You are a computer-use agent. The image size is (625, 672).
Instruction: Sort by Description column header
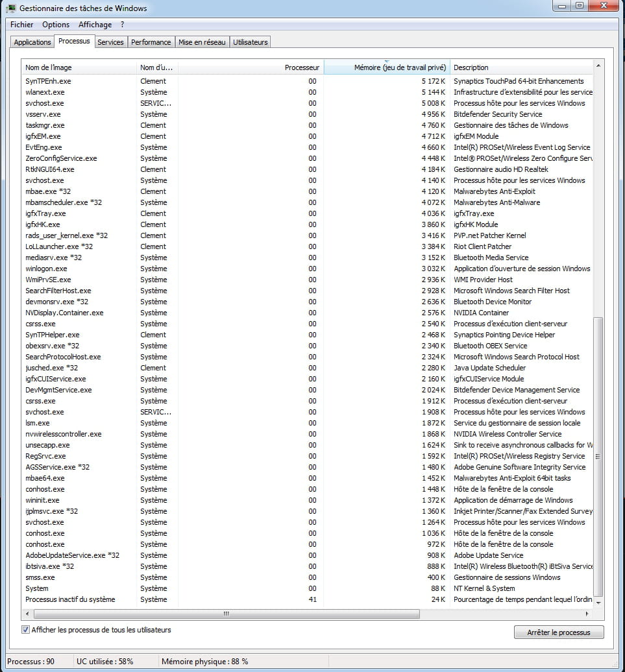521,67
